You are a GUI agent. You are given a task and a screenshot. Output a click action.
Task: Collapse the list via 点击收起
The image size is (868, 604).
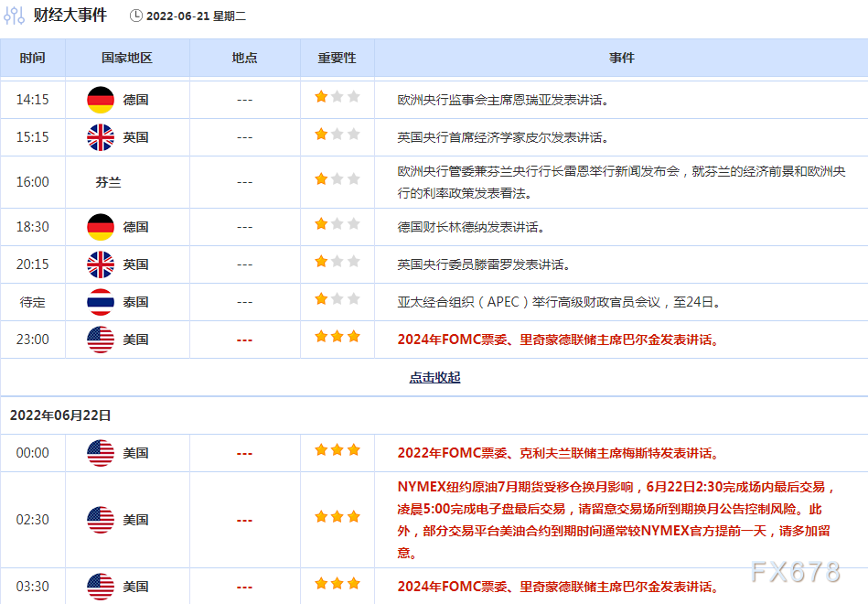tap(434, 377)
